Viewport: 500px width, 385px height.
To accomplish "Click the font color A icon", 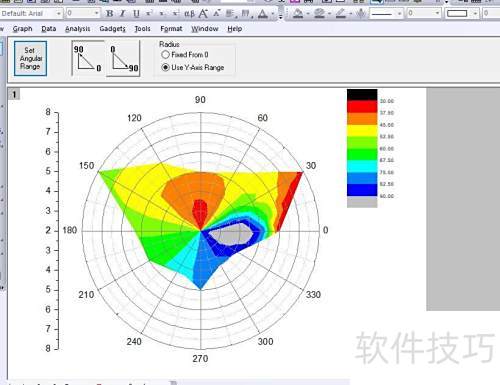I will [263, 14].
